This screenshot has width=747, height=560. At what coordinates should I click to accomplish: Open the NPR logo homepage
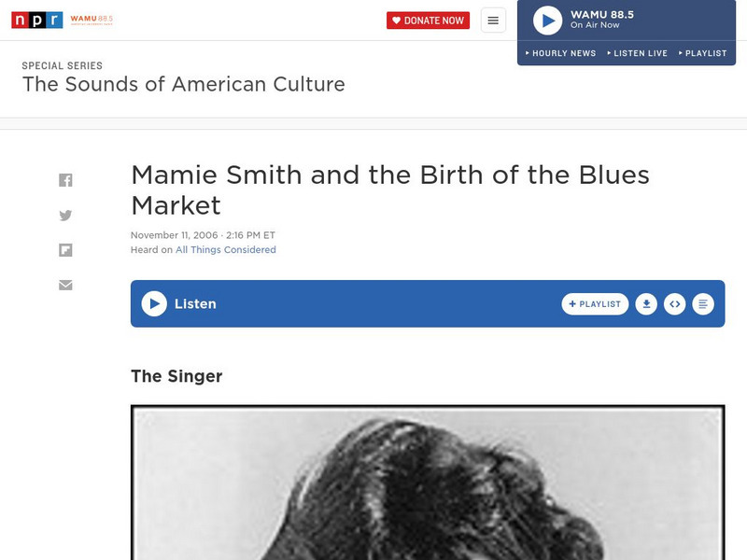pos(35,19)
